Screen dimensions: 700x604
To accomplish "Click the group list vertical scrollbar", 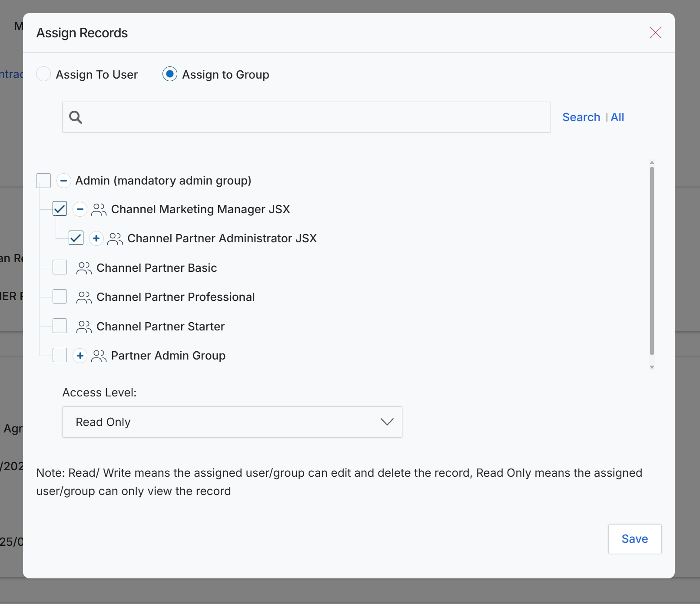I will [652, 261].
